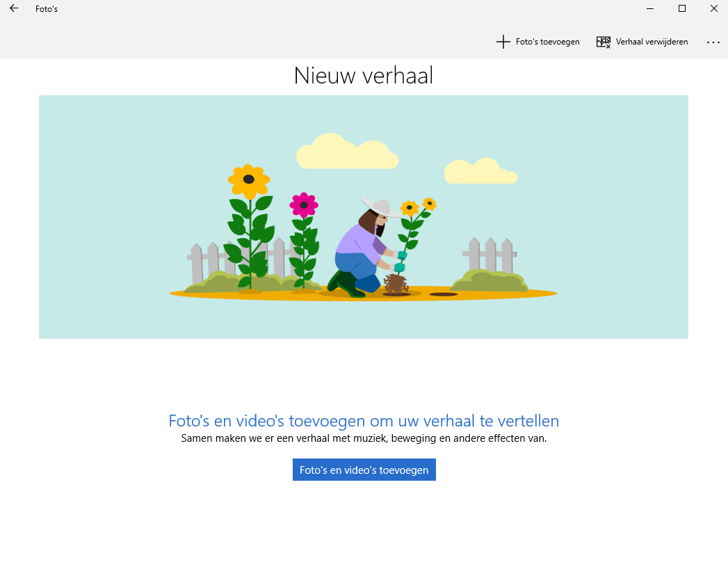Click the Samen maken we er description text
Viewport: 728px width, 567px height.
click(x=364, y=438)
